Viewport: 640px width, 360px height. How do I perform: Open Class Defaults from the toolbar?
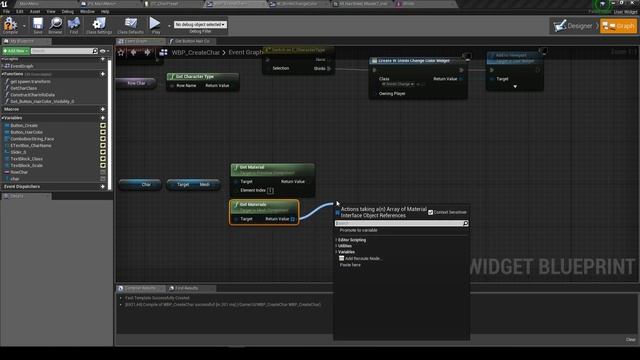click(130, 25)
